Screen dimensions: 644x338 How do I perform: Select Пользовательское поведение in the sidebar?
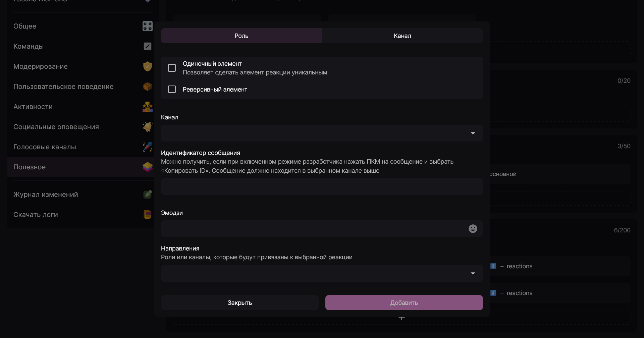63,87
